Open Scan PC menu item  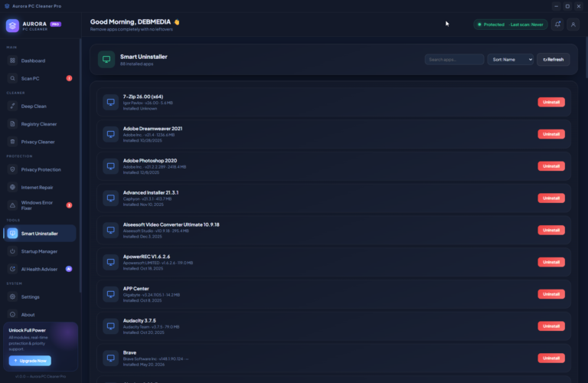[x=39, y=78]
